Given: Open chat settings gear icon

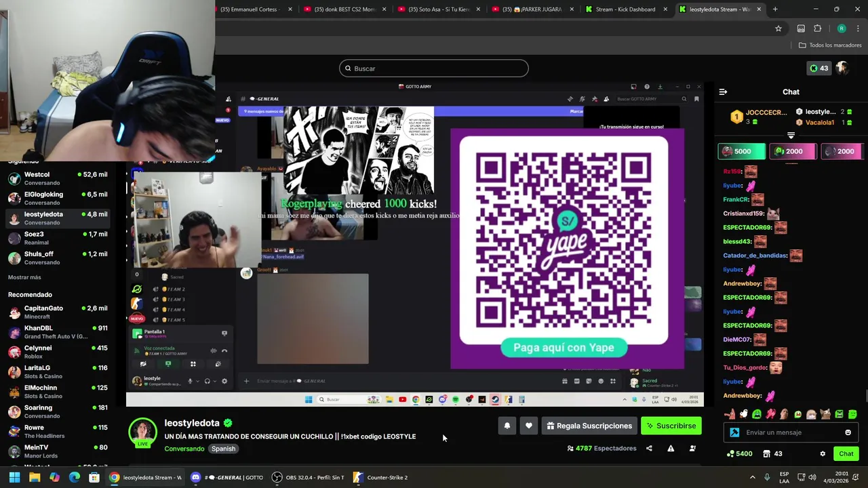Looking at the screenshot, I should click(823, 453).
